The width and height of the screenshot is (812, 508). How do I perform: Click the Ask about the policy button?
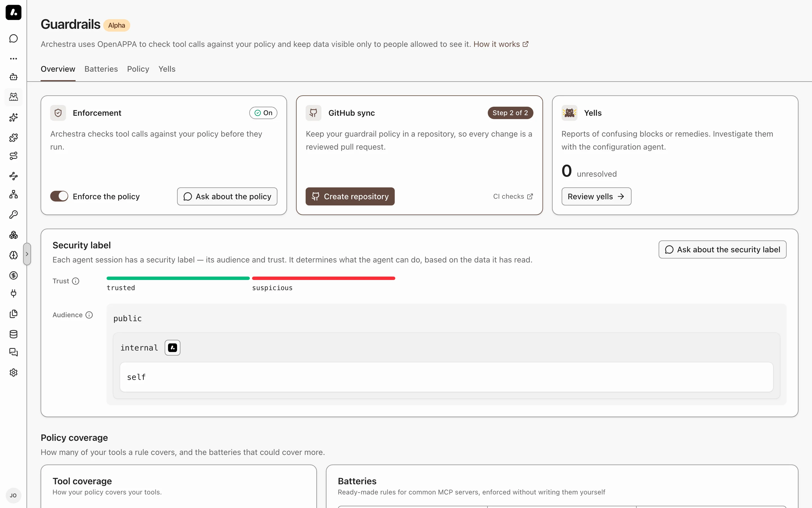[x=227, y=196]
